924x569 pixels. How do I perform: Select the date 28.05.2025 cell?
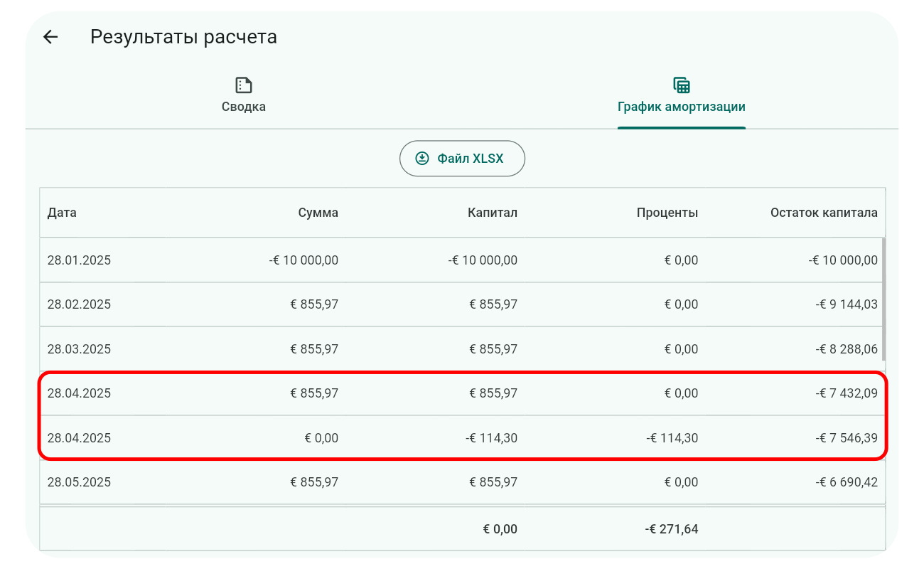click(79, 482)
